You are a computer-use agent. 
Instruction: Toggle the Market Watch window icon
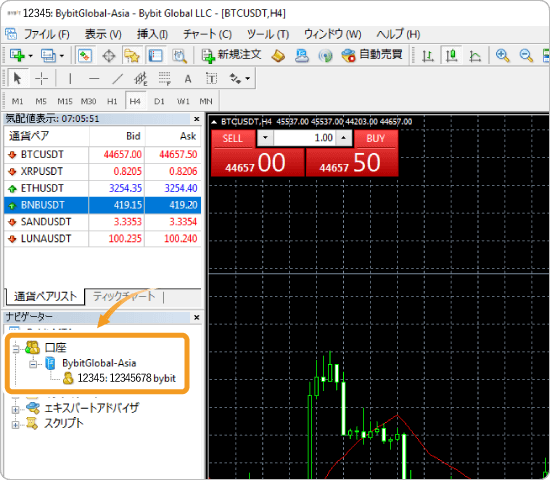point(85,56)
